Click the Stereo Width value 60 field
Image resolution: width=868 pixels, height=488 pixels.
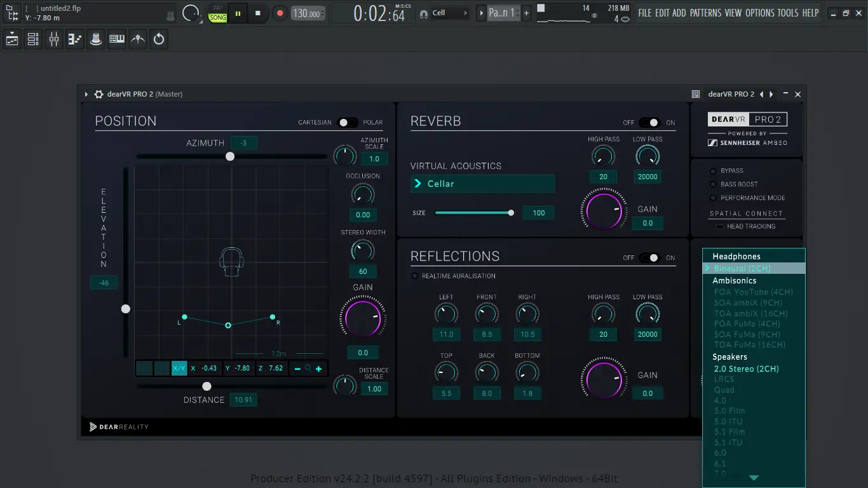[363, 271]
